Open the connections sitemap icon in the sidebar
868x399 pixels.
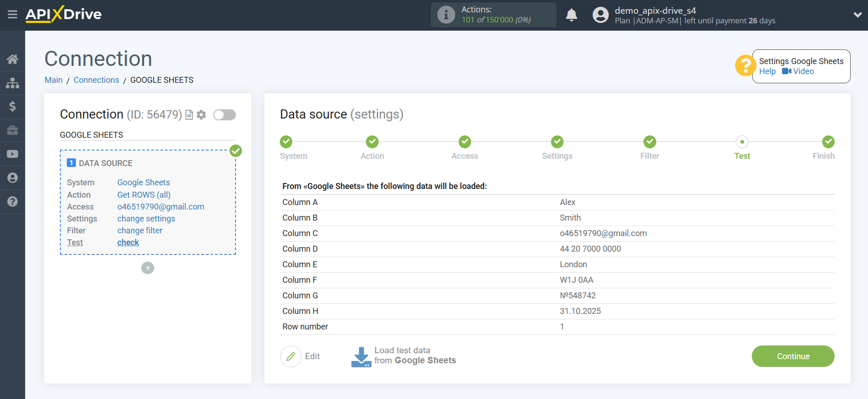[x=12, y=83]
